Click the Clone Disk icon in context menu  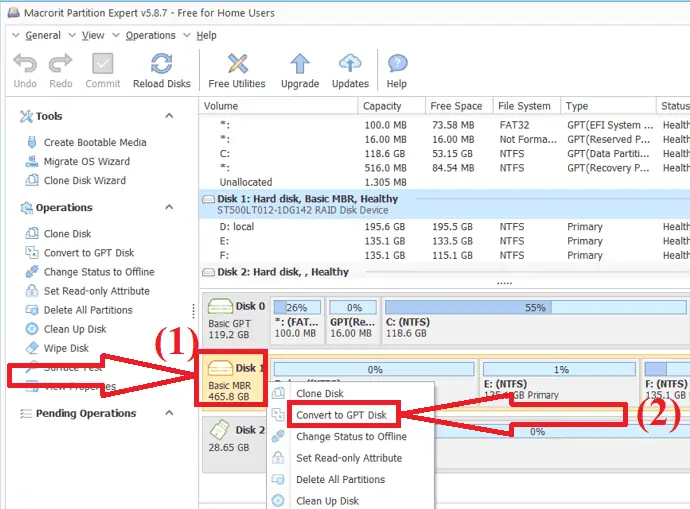click(x=278, y=393)
